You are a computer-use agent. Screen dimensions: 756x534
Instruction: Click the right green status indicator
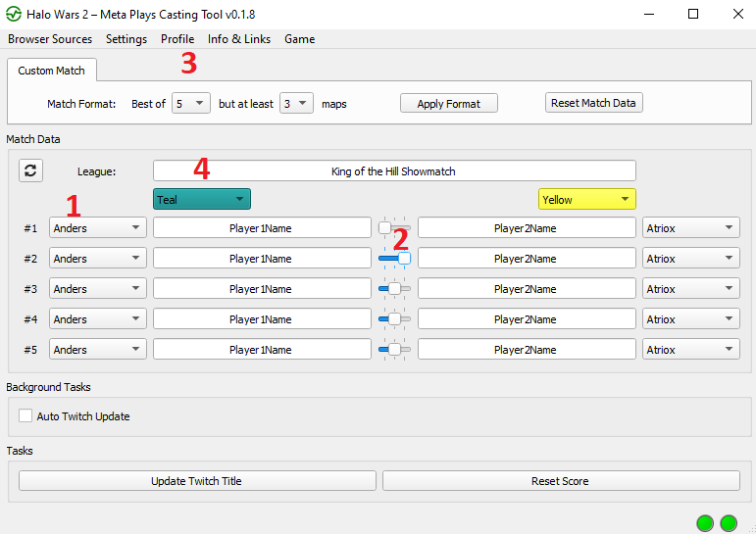[729, 523]
